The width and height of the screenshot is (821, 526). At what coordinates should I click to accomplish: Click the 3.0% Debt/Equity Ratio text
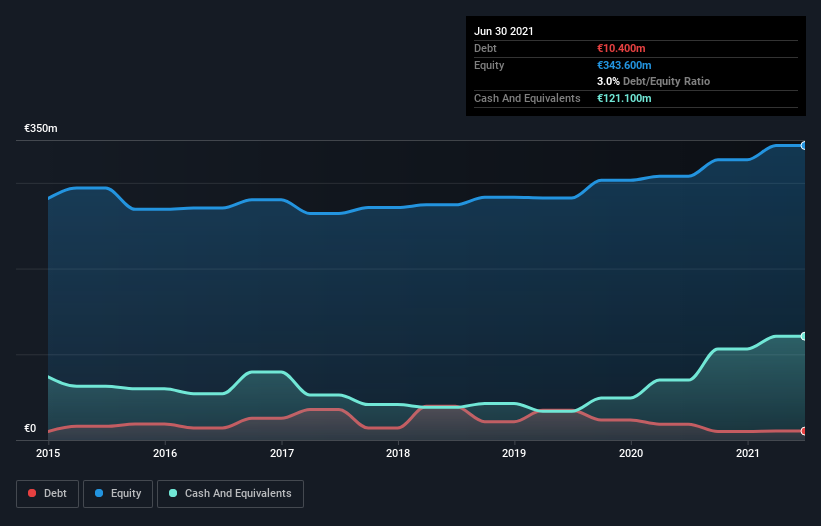653,82
